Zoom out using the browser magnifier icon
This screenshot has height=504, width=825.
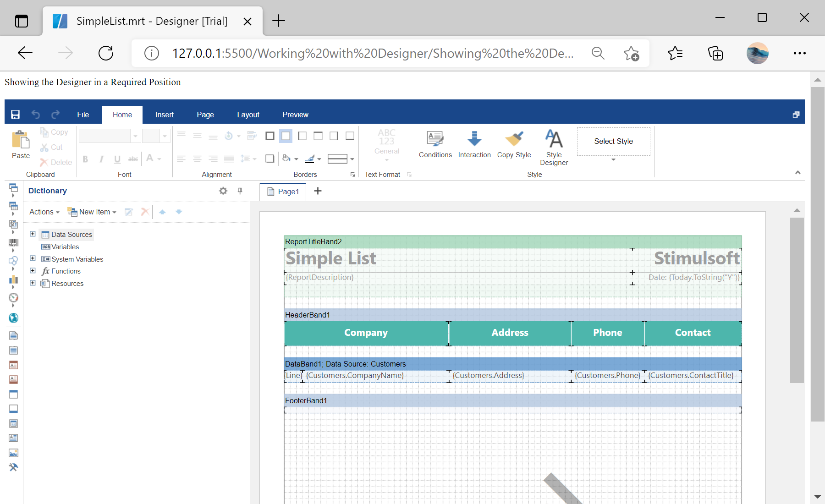(598, 53)
